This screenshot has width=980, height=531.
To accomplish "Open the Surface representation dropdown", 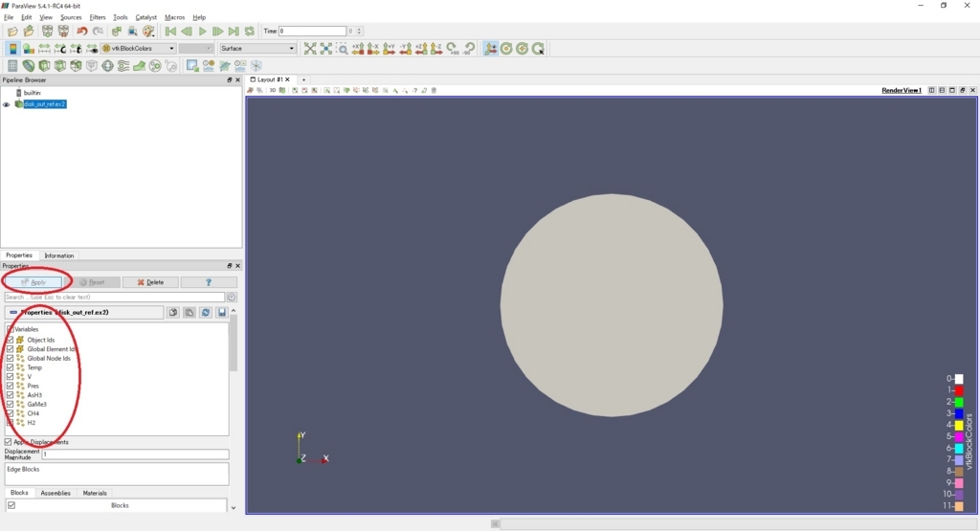I will tap(256, 49).
